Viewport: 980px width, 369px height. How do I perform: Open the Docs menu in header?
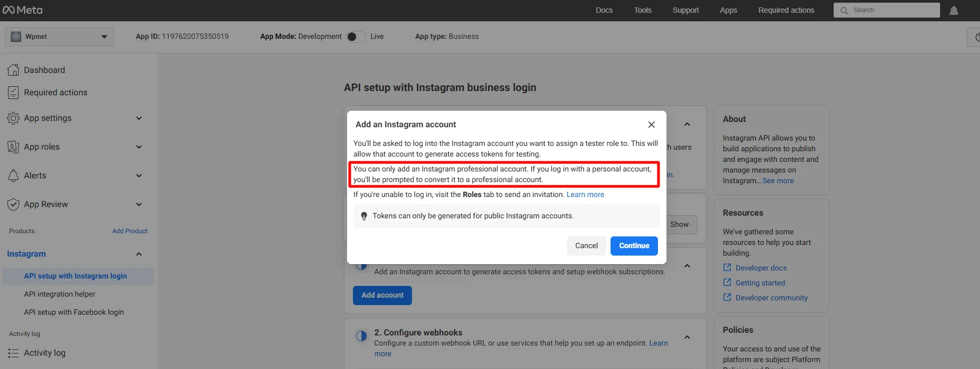tap(604, 10)
